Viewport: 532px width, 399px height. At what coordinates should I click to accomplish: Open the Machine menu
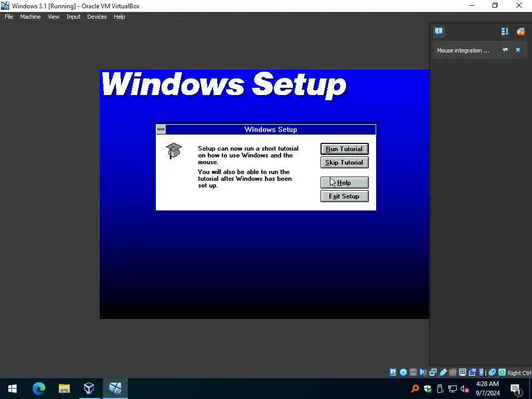tap(31, 17)
